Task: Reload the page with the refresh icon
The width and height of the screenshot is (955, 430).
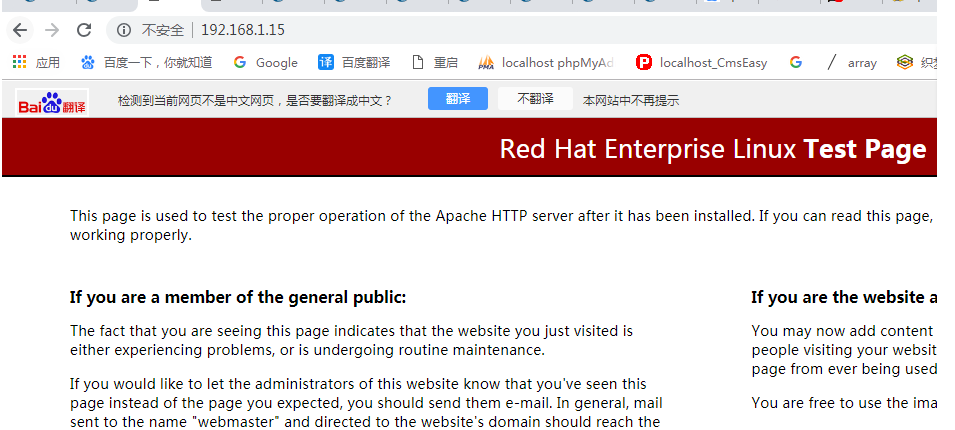Action: click(84, 29)
